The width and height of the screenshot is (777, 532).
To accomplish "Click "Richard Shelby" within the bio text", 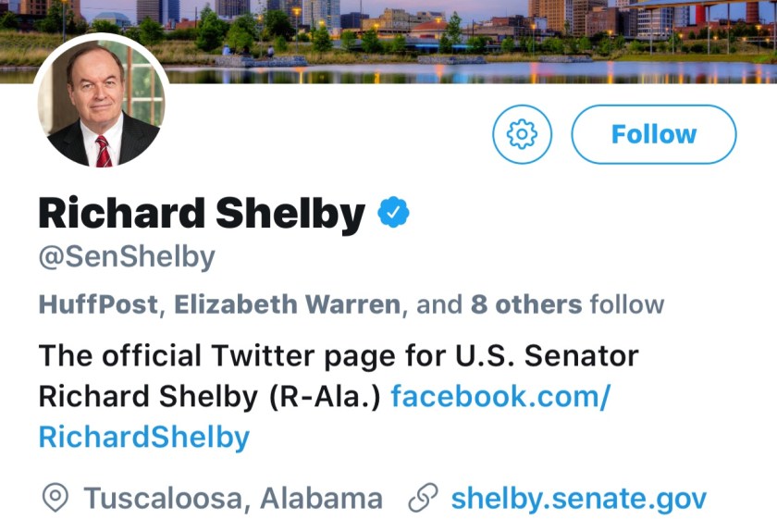I will point(148,396).
